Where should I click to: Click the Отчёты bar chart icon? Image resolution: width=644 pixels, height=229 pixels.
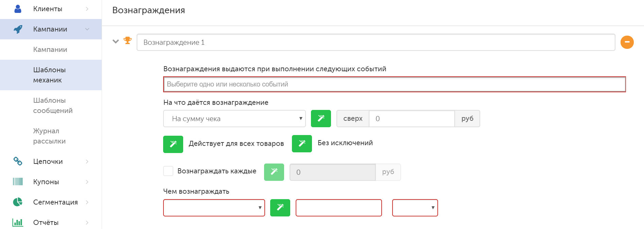(18, 222)
